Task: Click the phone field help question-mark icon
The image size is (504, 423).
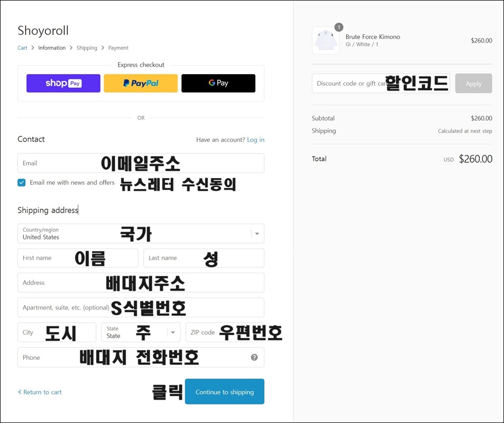Action: (x=254, y=357)
